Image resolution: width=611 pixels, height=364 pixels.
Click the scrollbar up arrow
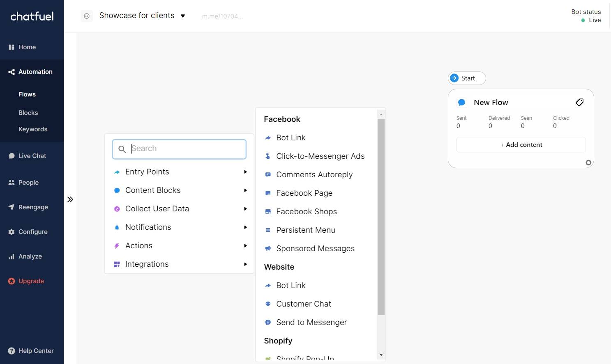pos(381,114)
